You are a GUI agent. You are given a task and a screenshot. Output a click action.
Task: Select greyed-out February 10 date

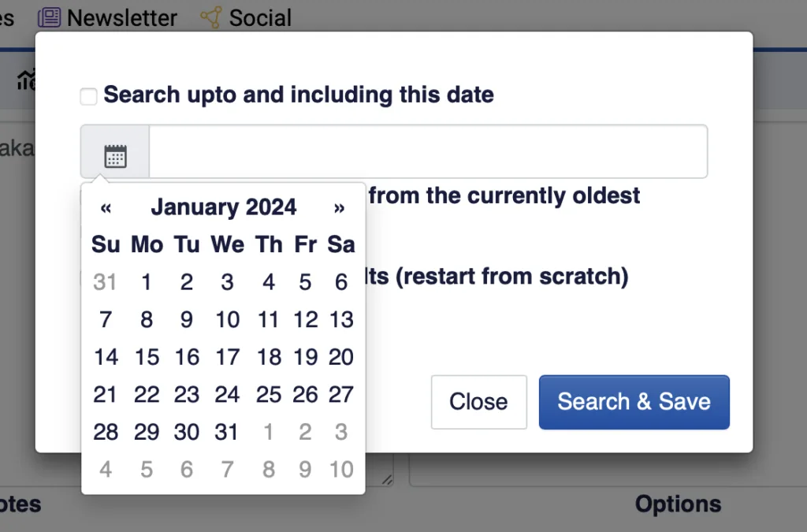point(340,470)
